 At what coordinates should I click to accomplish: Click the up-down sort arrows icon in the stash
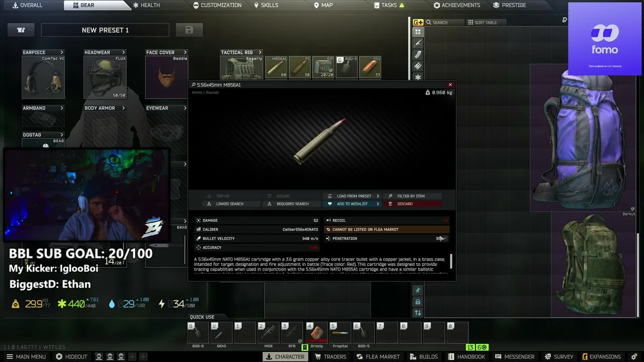tap(418, 313)
